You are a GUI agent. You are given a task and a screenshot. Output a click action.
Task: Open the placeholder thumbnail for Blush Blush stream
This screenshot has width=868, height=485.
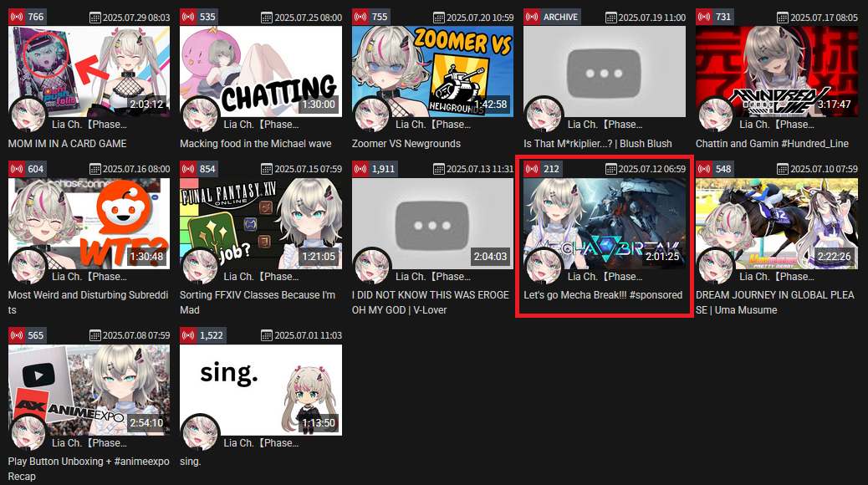[605, 71]
